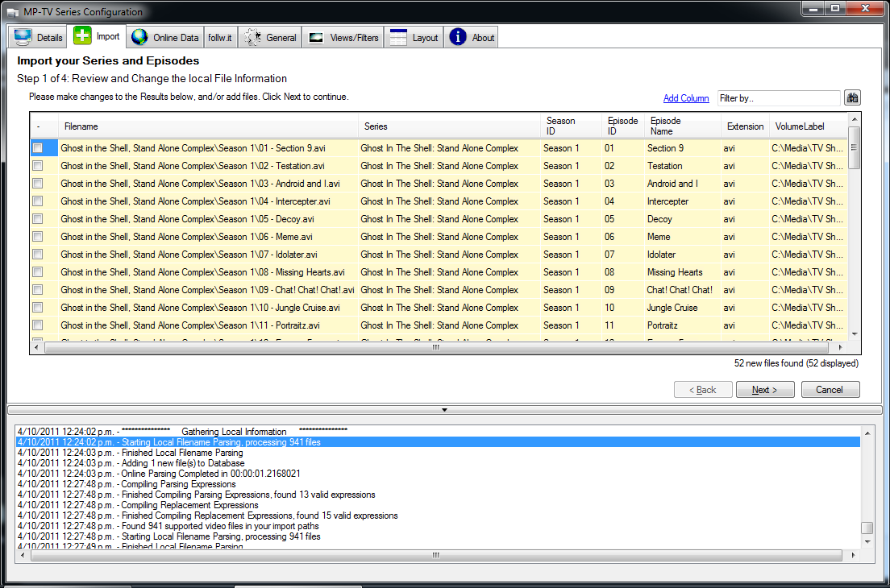Collapse the log panel using splitter arrow
Image resolution: width=890 pixels, height=588 pixels.
pos(444,409)
